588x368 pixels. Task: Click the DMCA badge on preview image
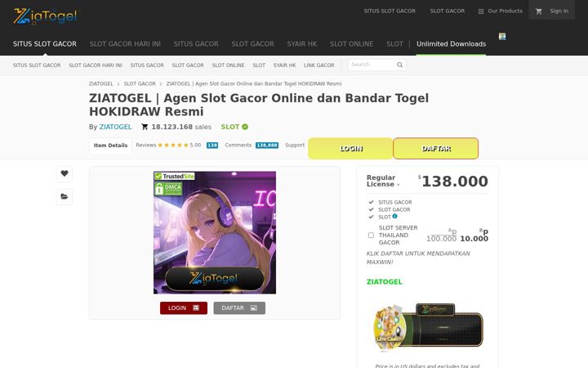[x=168, y=189]
